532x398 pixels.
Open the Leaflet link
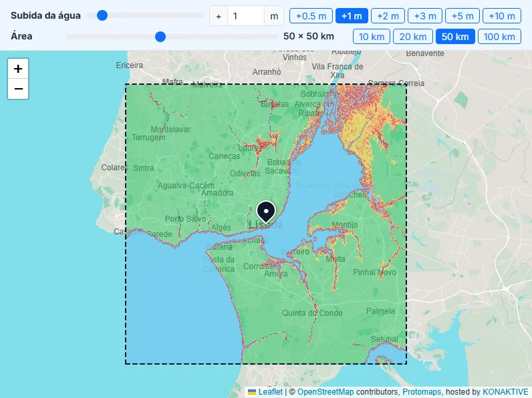tap(270, 392)
